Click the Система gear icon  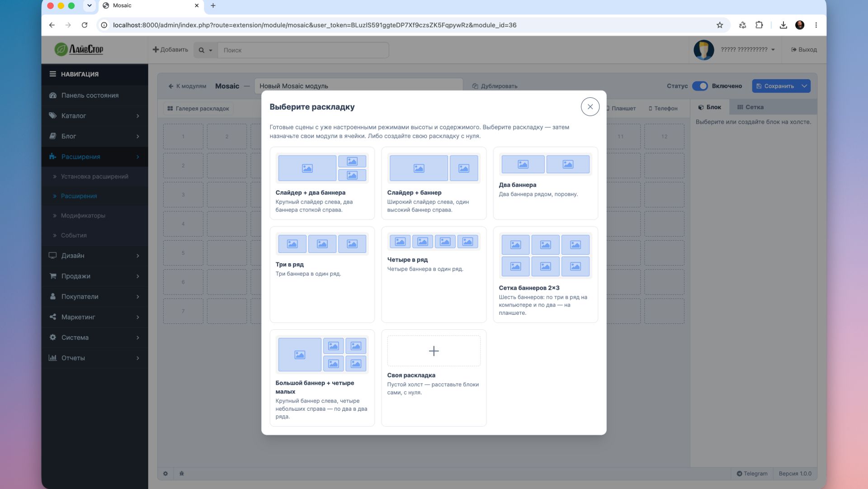pos(53,337)
